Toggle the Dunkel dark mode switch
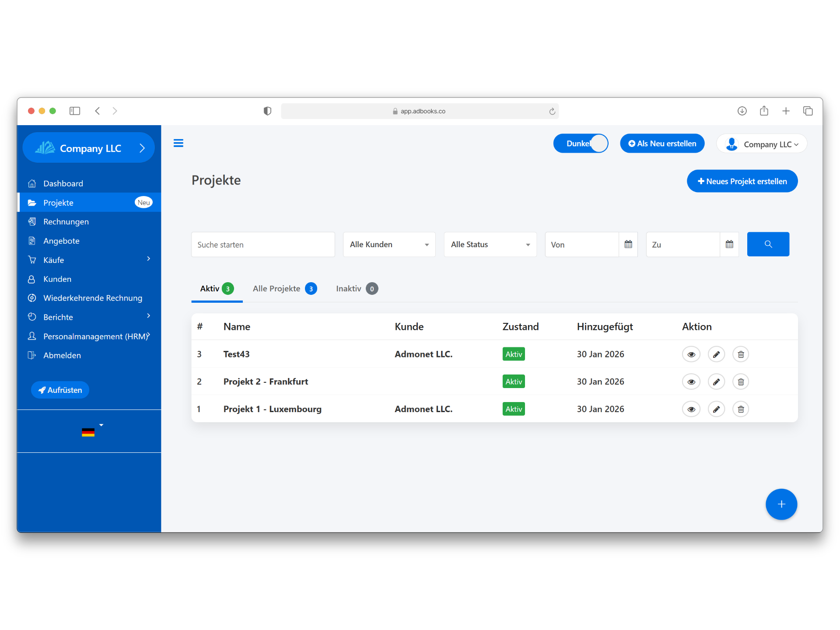This screenshot has width=840, height=630. [x=581, y=143]
